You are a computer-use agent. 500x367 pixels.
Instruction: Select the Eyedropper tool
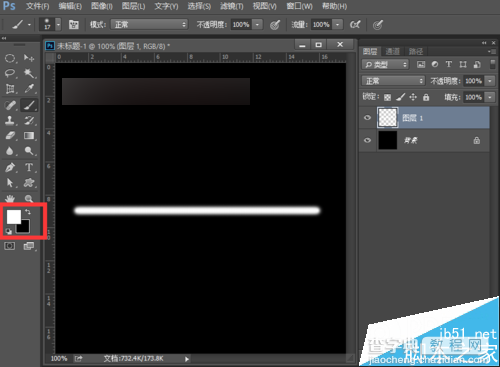coord(29,89)
